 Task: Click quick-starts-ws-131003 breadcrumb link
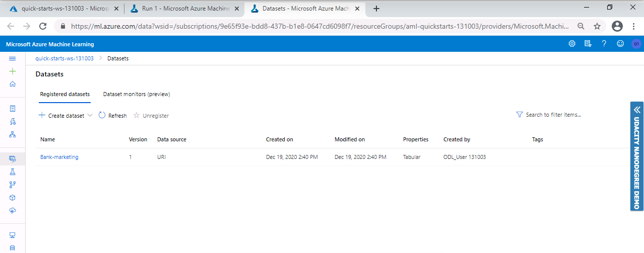(x=65, y=58)
